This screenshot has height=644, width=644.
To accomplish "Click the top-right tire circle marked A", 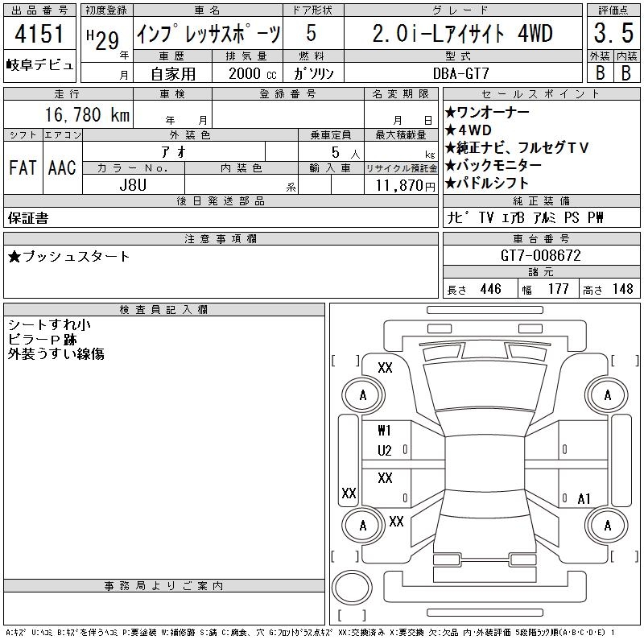I will click(x=608, y=395).
